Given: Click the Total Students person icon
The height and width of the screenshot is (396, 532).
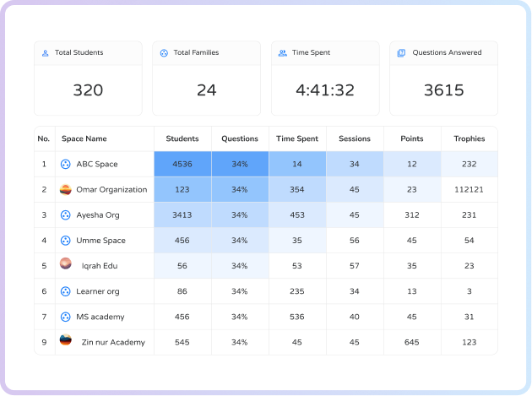Looking at the screenshot, I should point(46,53).
